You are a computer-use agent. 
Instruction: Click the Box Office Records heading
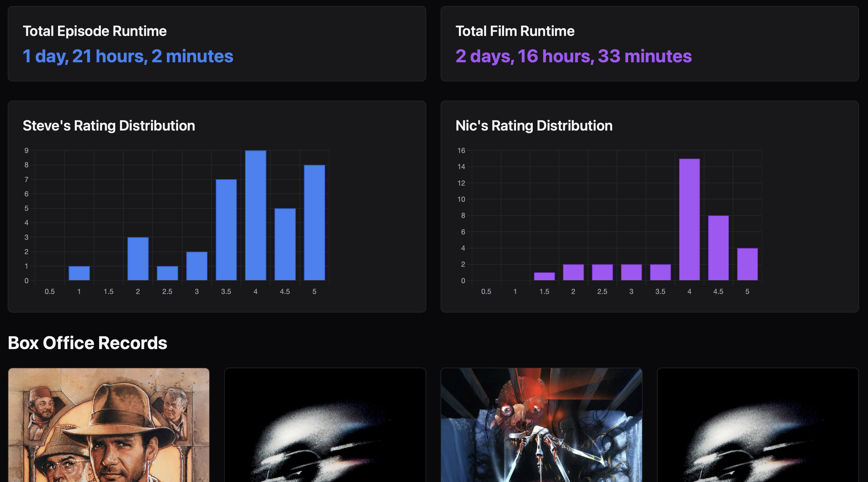87,343
